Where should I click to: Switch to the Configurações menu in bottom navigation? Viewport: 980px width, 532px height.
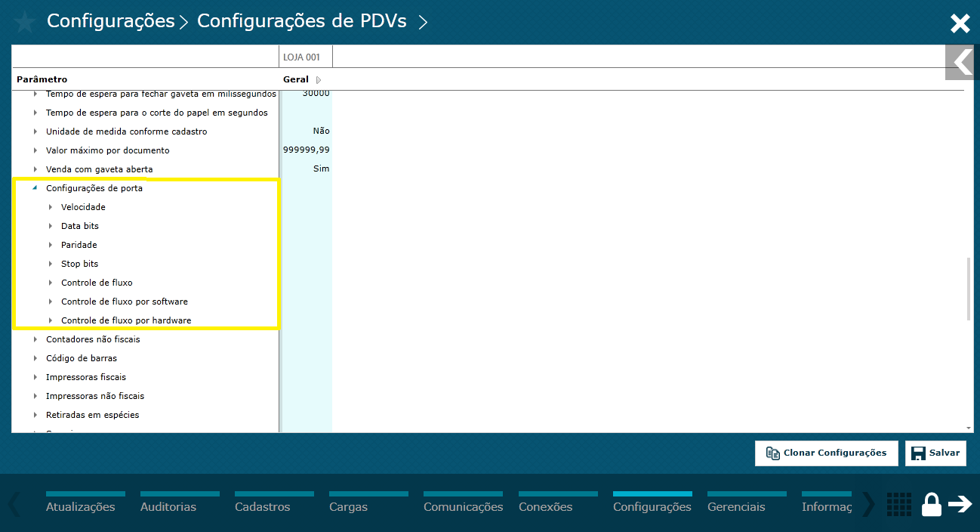[x=652, y=506]
